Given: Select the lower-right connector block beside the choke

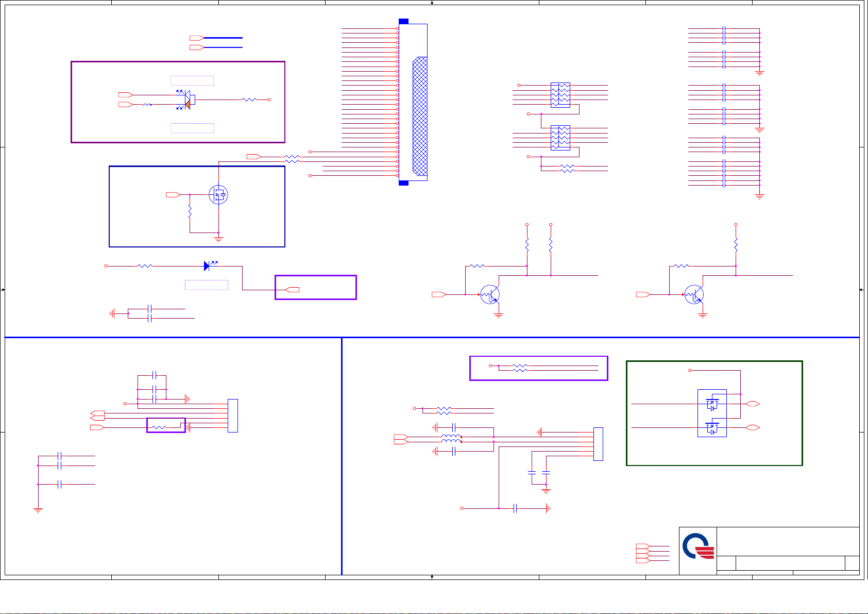Looking at the screenshot, I should point(598,444).
